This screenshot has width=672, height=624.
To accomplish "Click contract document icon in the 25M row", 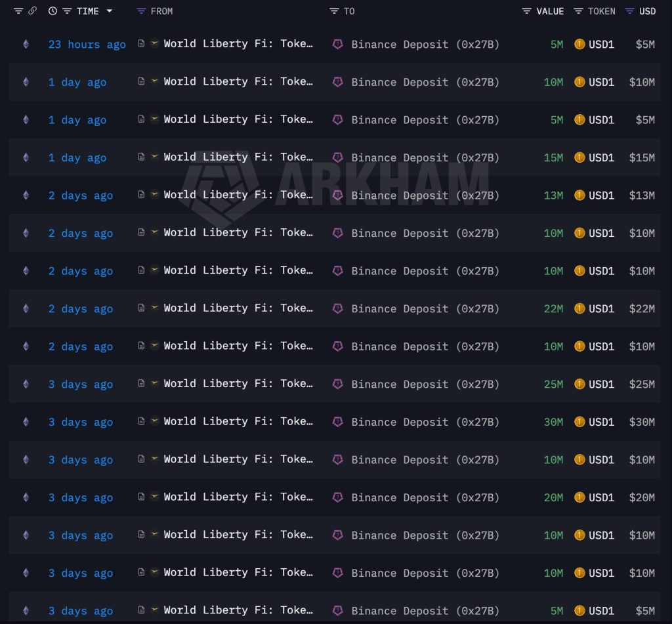I will pos(141,384).
